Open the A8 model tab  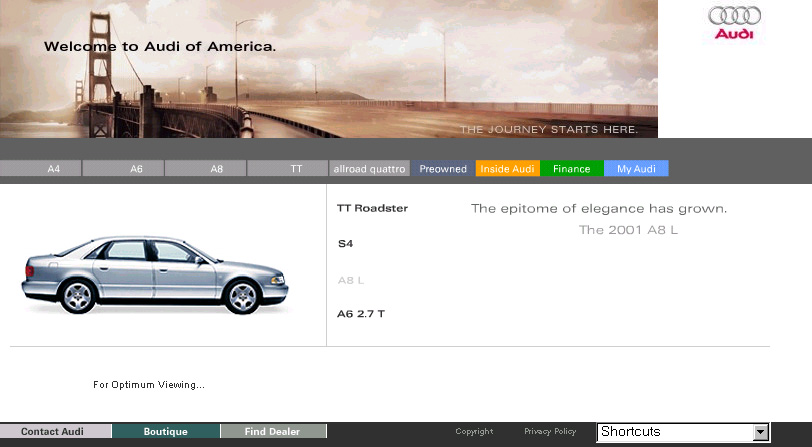pos(206,168)
